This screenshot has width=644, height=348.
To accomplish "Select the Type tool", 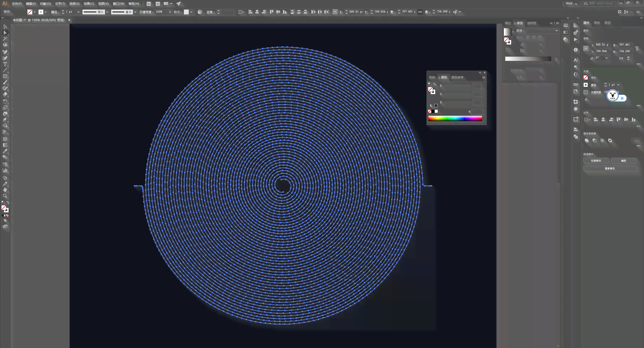I will 5,64.
